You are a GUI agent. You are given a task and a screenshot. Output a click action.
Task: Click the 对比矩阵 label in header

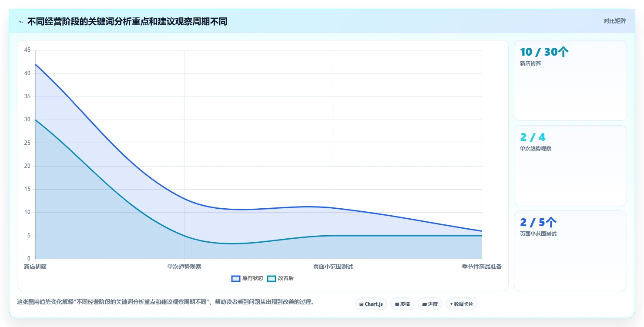point(614,21)
